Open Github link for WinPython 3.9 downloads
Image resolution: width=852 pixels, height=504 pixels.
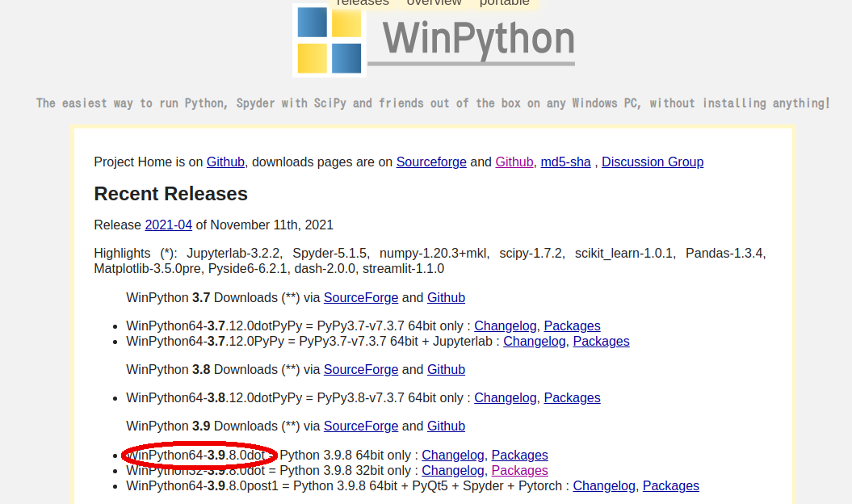point(446,426)
